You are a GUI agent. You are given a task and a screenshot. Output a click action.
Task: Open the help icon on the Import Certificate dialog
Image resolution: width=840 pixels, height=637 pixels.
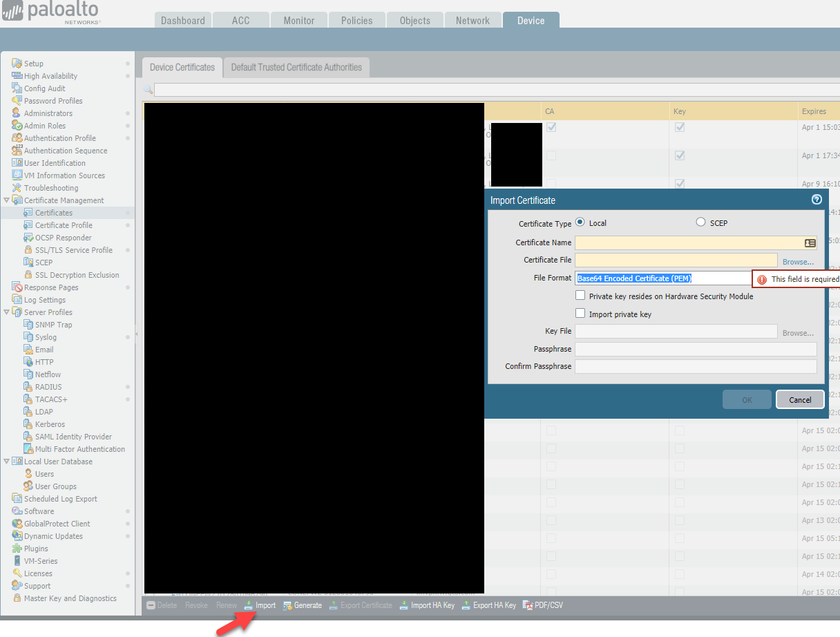pos(817,200)
